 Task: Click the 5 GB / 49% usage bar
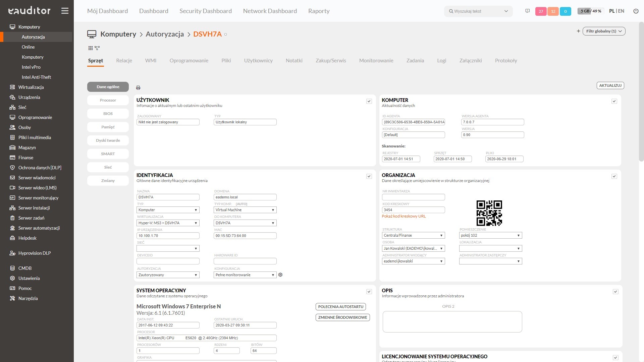[x=590, y=11]
